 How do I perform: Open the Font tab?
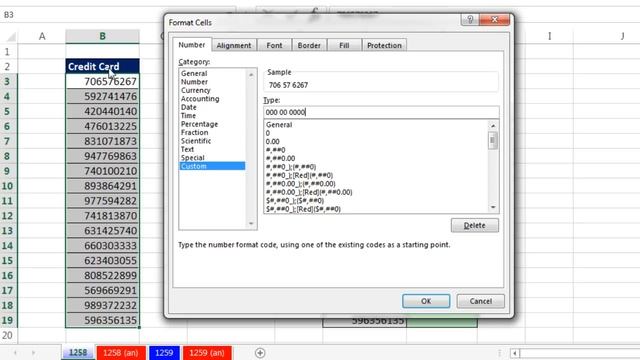click(x=274, y=45)
